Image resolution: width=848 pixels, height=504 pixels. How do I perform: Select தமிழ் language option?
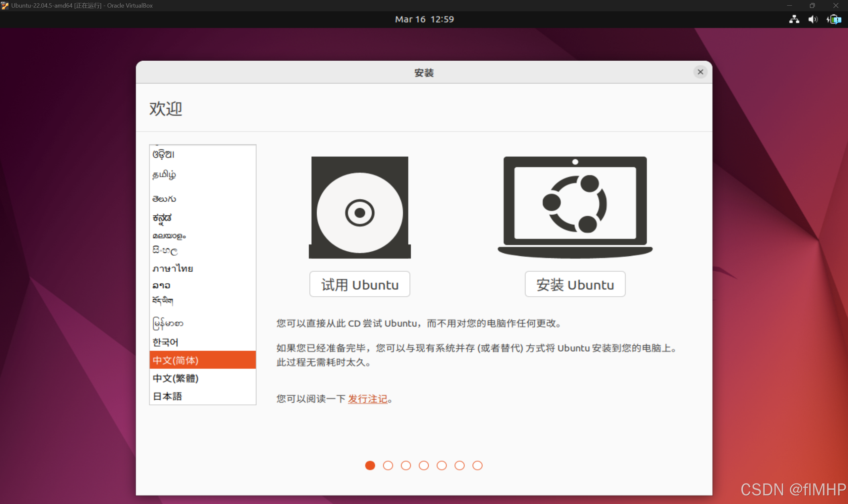pos(164,175)
